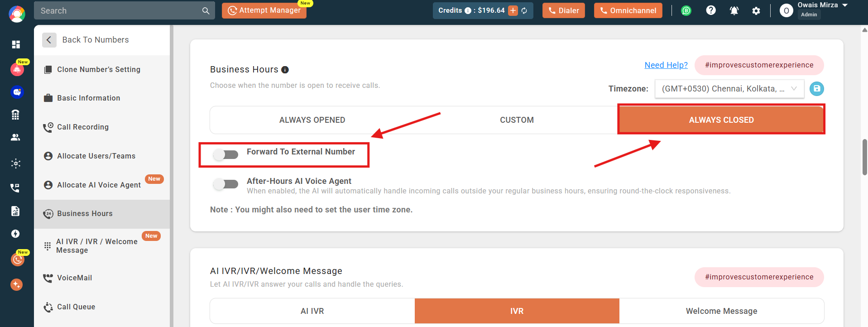
Task: Open the reports document icon in left rail
Action: coord(15,211)
